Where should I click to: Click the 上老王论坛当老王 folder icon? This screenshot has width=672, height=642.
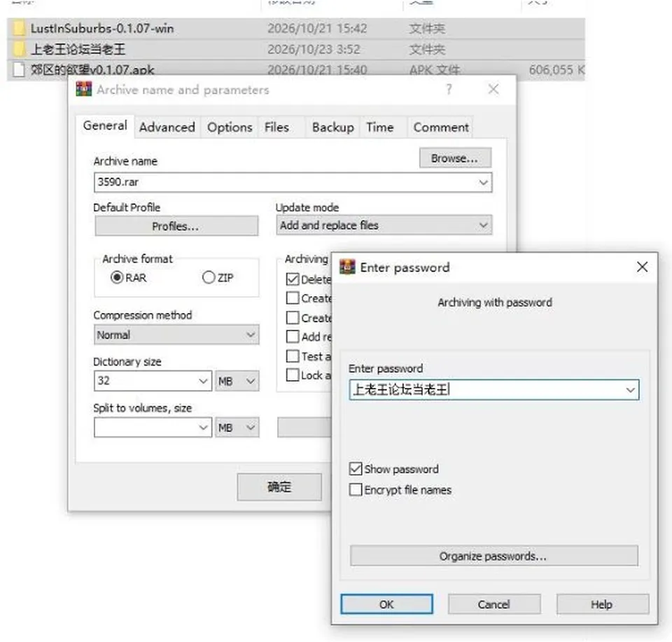coord(19,49)
